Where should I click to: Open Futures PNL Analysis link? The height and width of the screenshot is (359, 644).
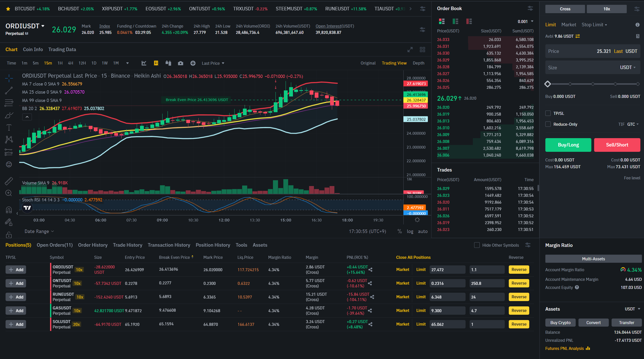(567, 348)
